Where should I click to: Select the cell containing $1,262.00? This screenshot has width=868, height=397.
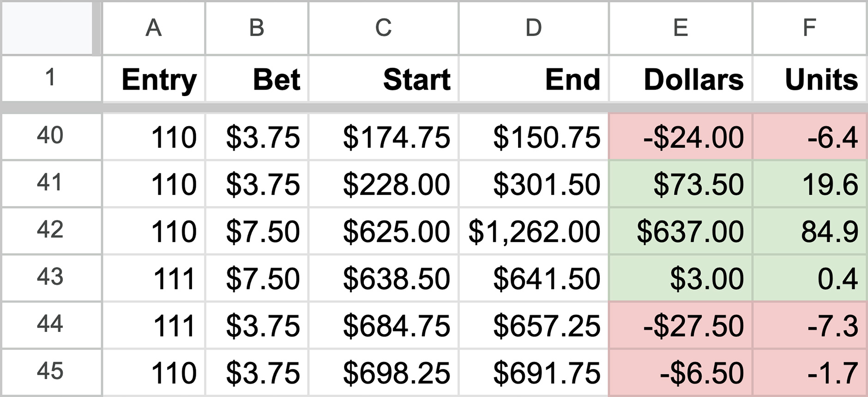(x=533, y=230)
